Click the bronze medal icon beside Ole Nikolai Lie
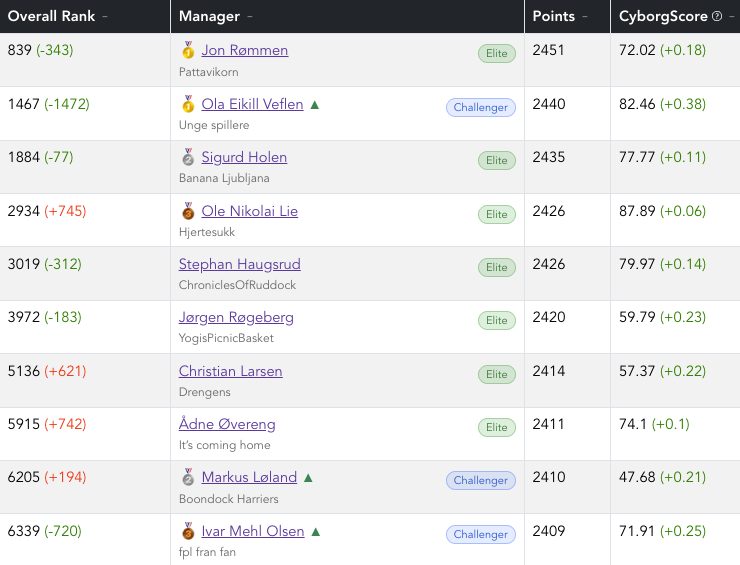 click(188, 211)
